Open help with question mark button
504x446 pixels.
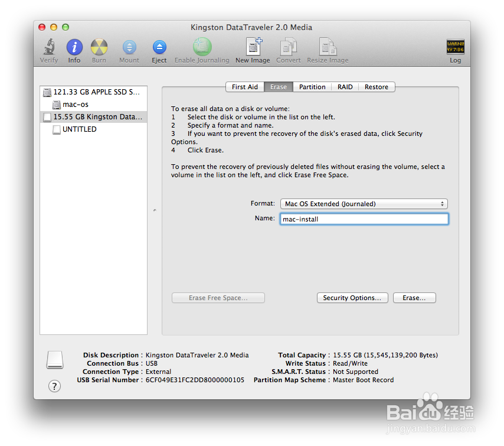pos(55,386)
